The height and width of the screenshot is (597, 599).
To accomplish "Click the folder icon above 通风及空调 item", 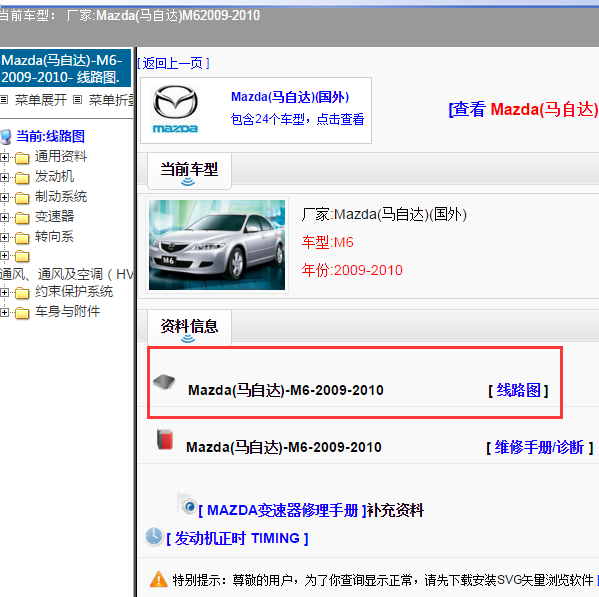I will [22, 256].
